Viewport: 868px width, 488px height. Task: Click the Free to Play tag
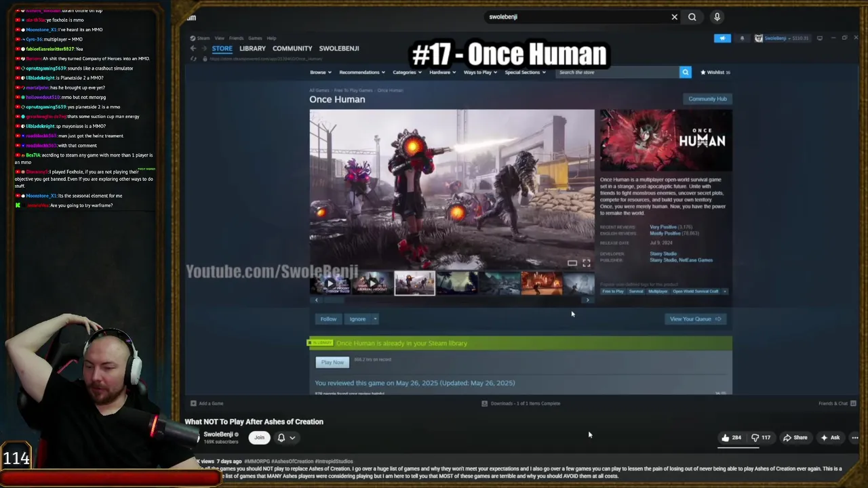click(x=613, y=291)
